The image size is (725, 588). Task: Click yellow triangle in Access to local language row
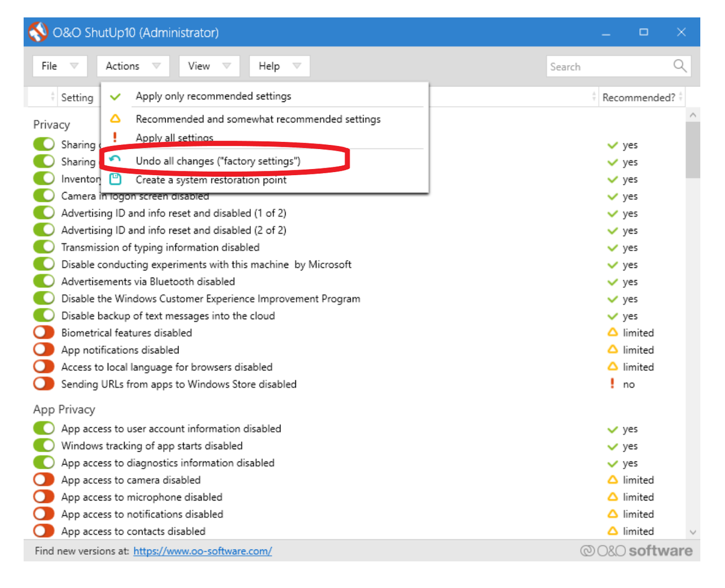[x=613, y=366]
